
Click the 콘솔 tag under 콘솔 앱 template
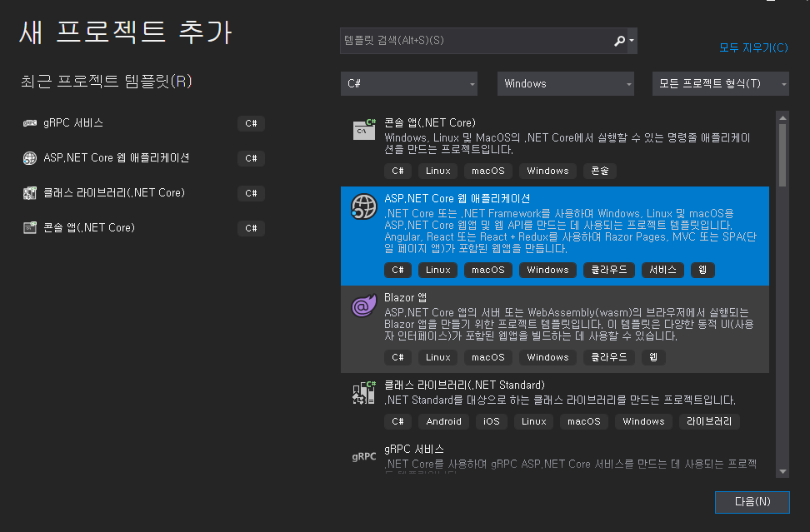click(600, 171)
